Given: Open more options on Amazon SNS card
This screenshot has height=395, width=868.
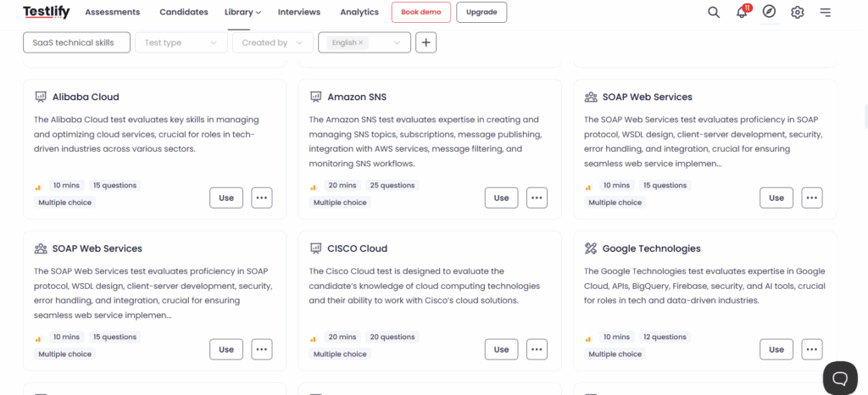Looking at the screenshot, I should pos(537,198).
